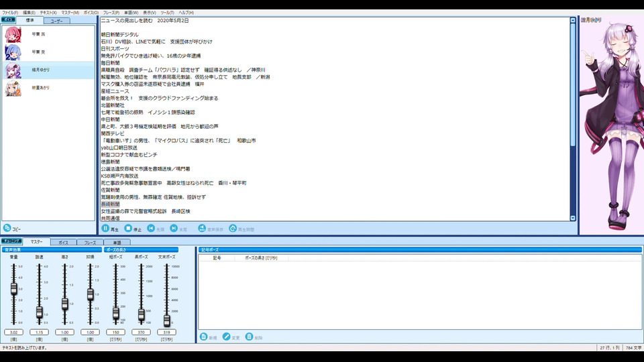Screen dimensions: 644x362
Task: Click the 文末ポーズ slider handle
Action: 167,320
